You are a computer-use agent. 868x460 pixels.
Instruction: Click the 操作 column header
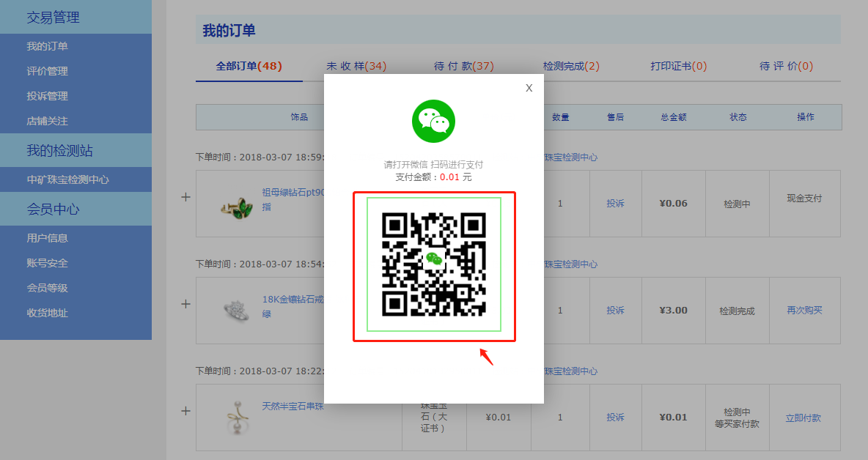[806, 117]
